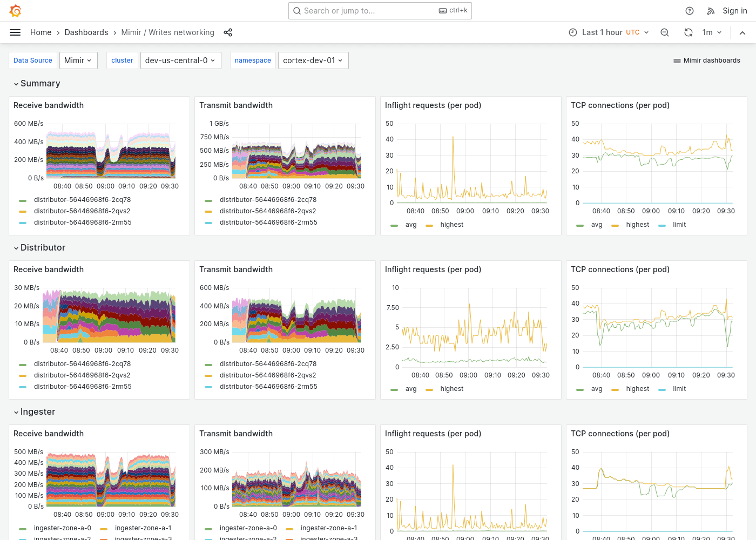Zoom out the time range with magnifier icon
The width and height of the screenshot is (756, 540).
(665, 32)
